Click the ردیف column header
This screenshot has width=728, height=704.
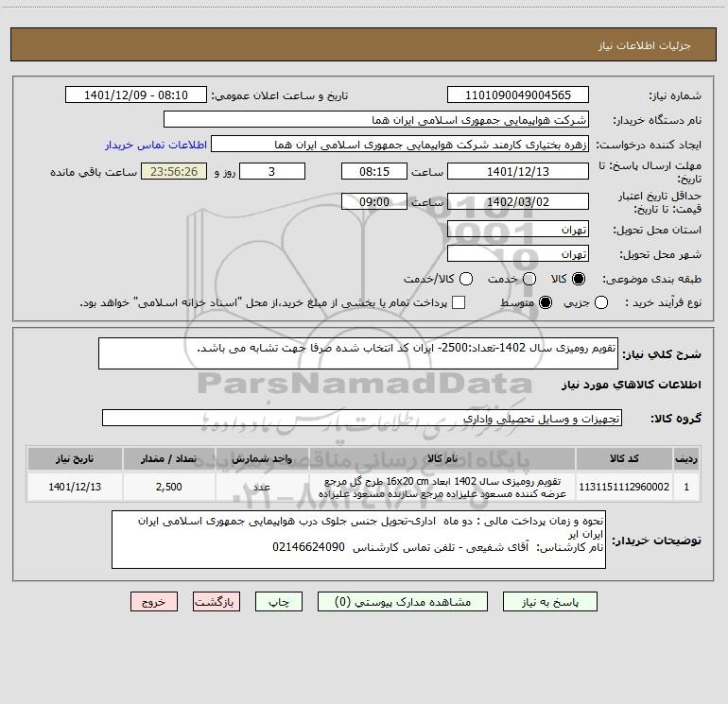[686, 458]
